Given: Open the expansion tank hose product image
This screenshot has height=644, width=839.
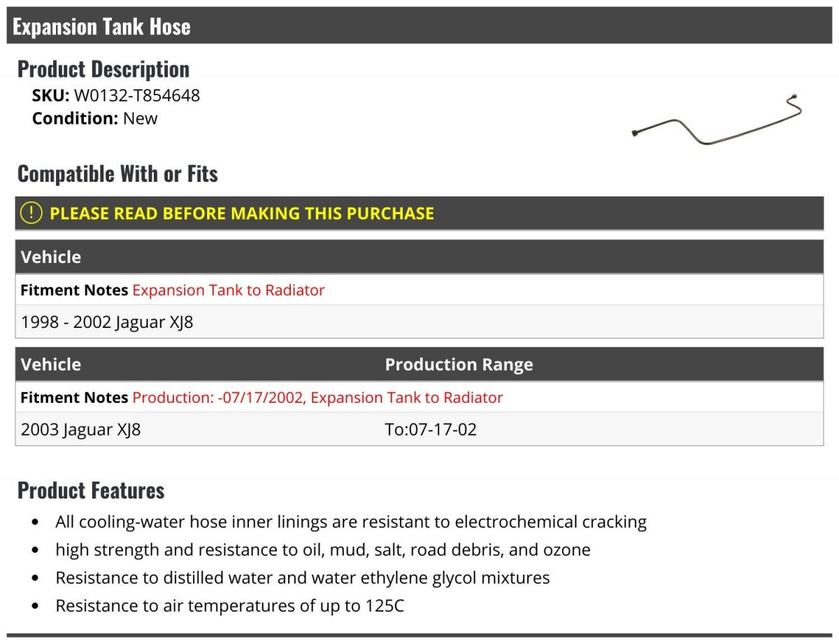Looking at the screenshot, I should [717, 120].
